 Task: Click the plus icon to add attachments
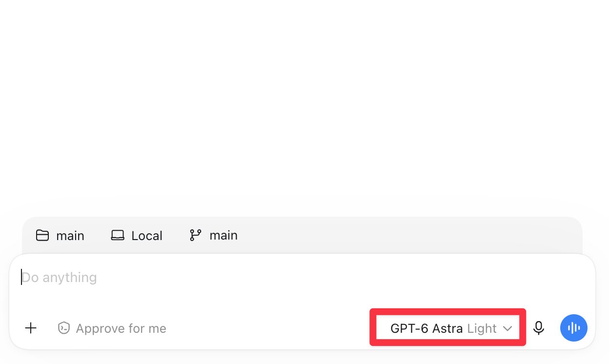31,328
